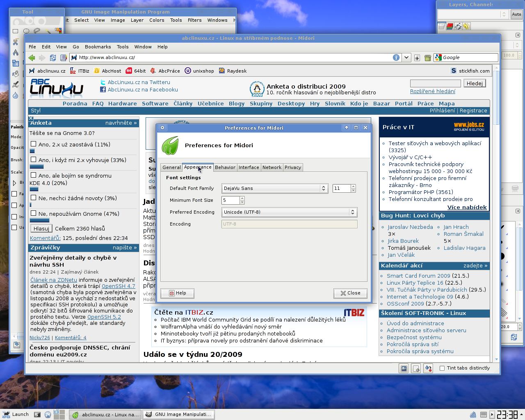
Task: Select GIMP Scissors Select tool
Action: (x=15, y=41)
